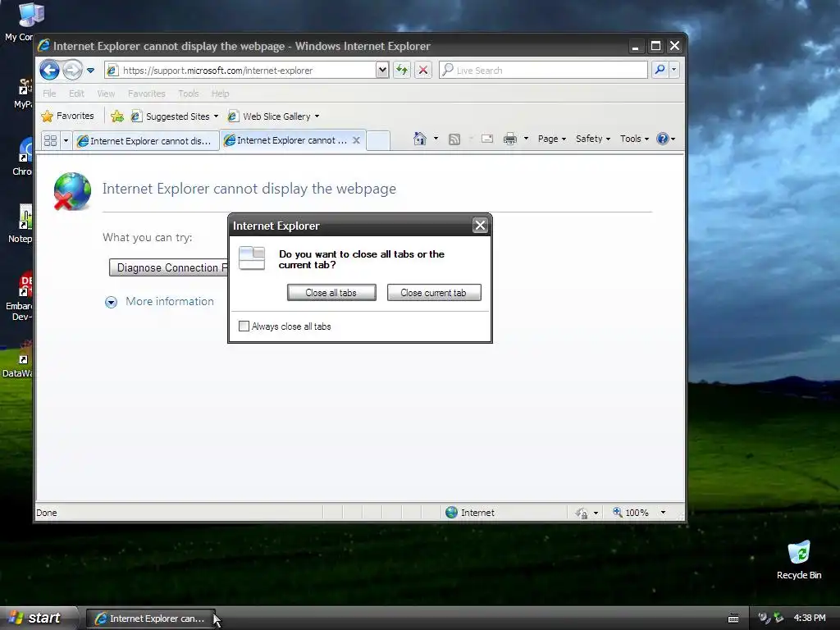The image size is (840, 630).
Task: Open the Tools menu in menu bar
Action: pyautogui.click(x=188, y=94)
